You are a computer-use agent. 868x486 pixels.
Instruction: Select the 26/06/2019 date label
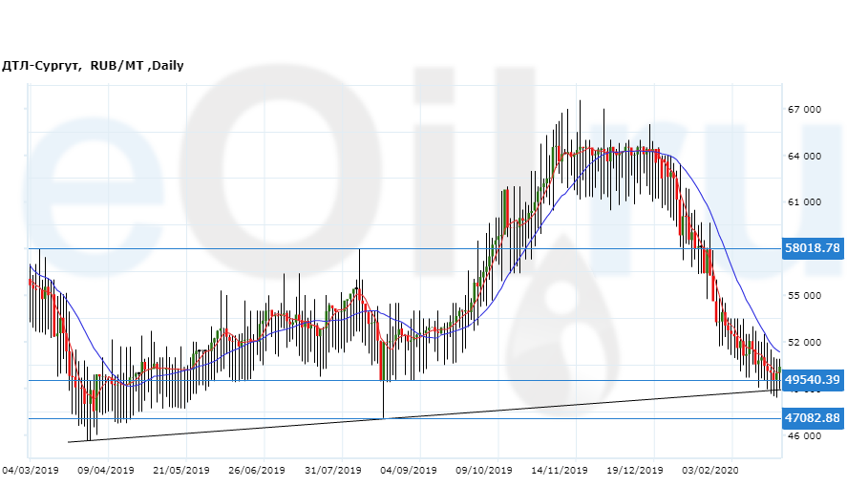[x=257, y=470]
